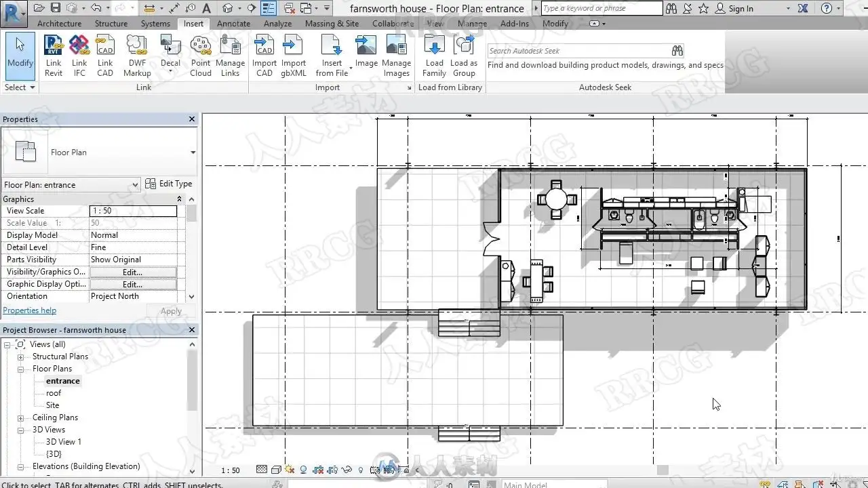The image size is (868, 488).
Task: Toggle the Thin Lines button in quick access toolbar
Action: 269,8
